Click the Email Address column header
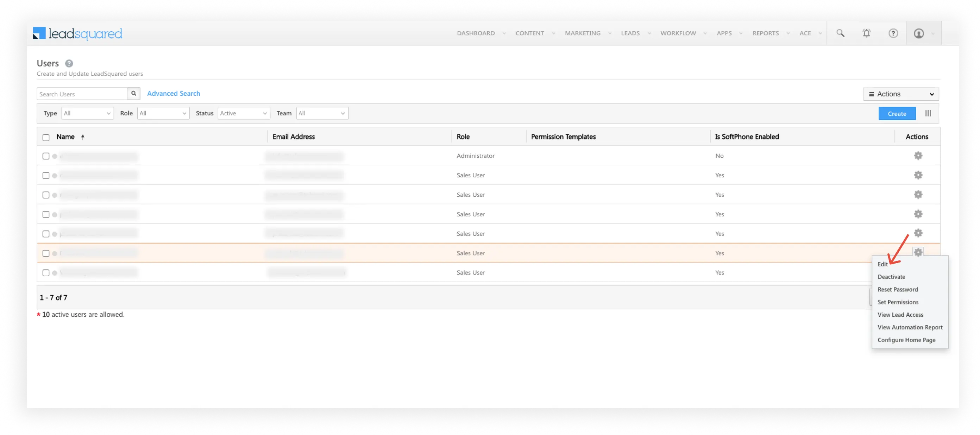Screen dimensions: 980x435 (293, 137)
